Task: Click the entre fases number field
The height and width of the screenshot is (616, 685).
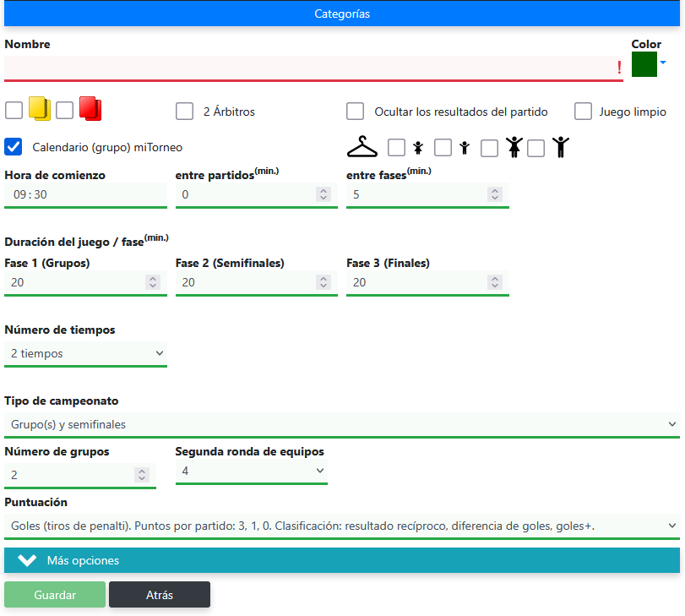Action: 427,195
